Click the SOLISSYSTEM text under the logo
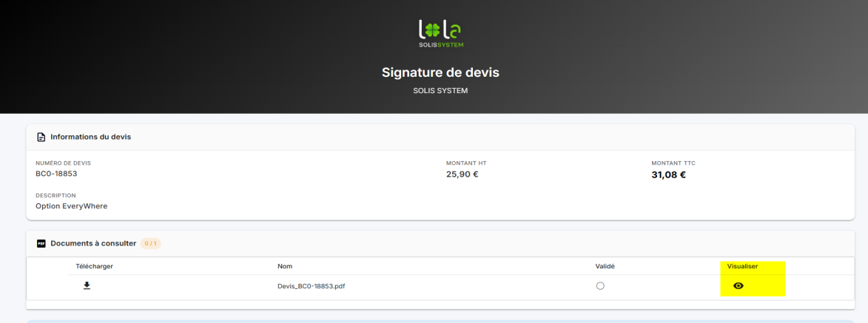Screen dimensions: 868x323 [x=440, y=45]
